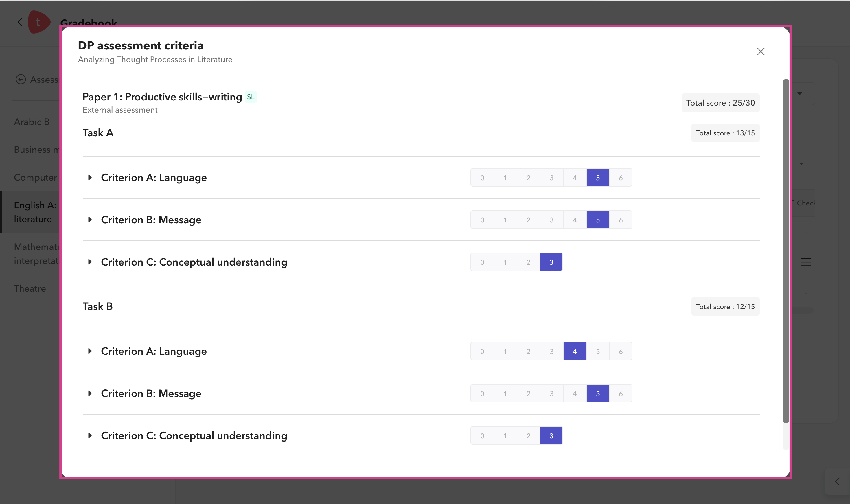Expand Criterion A: Language under Task A

pyautogui.click(x=90, y=177)
